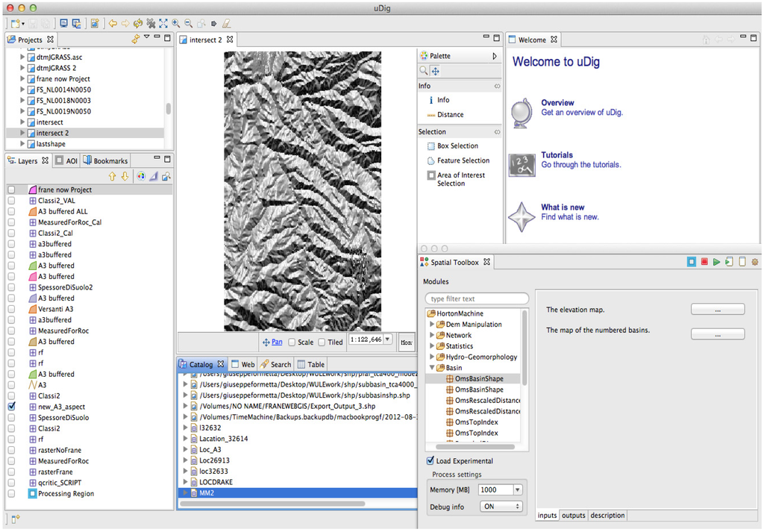Open the layer style palette icon

pos(140,176)
